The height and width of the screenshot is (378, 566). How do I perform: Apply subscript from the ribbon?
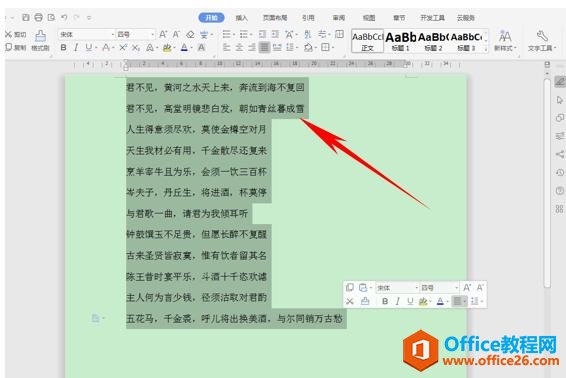pos(136,47)
